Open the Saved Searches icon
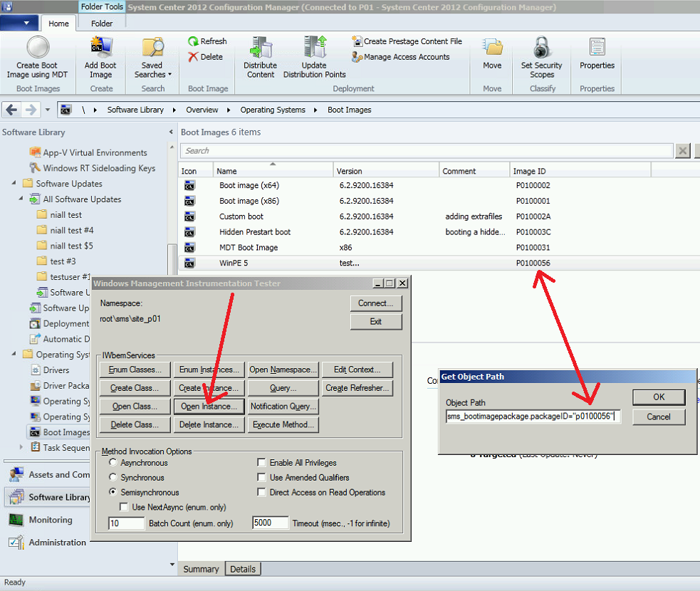The width and height of the screenshot is (700, 591). [x=152, y=48]
